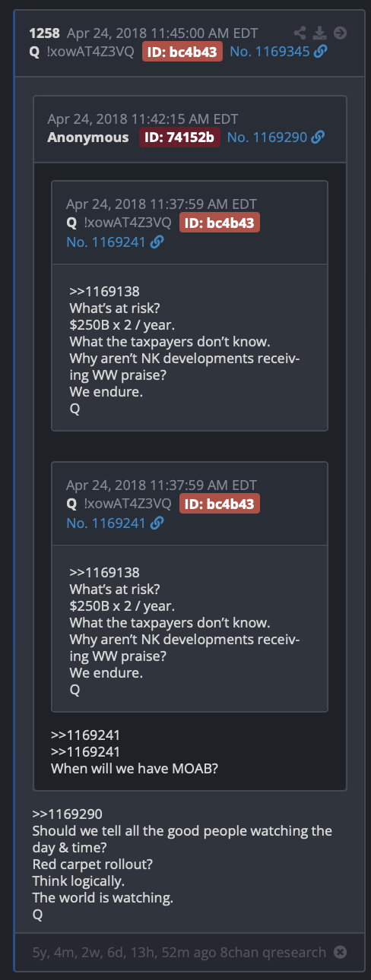Click circled X icon next to qresearch
The height and width of the screenshot is (980, 371).
click(341, 952)
